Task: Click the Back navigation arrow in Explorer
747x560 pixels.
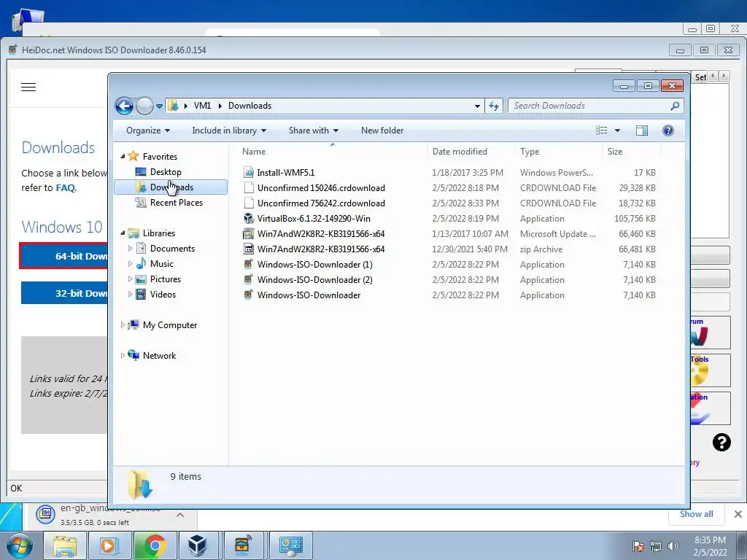Action: [x=124, y=106]
